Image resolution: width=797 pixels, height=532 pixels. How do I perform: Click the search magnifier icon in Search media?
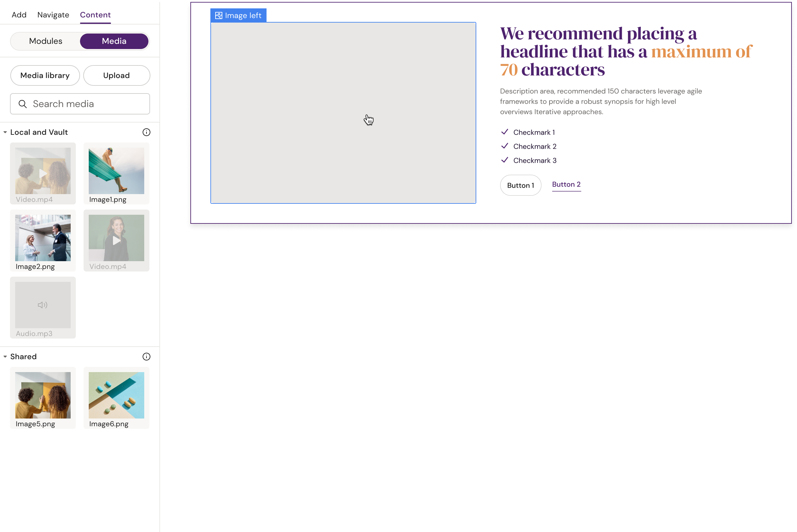click(22, 104)
